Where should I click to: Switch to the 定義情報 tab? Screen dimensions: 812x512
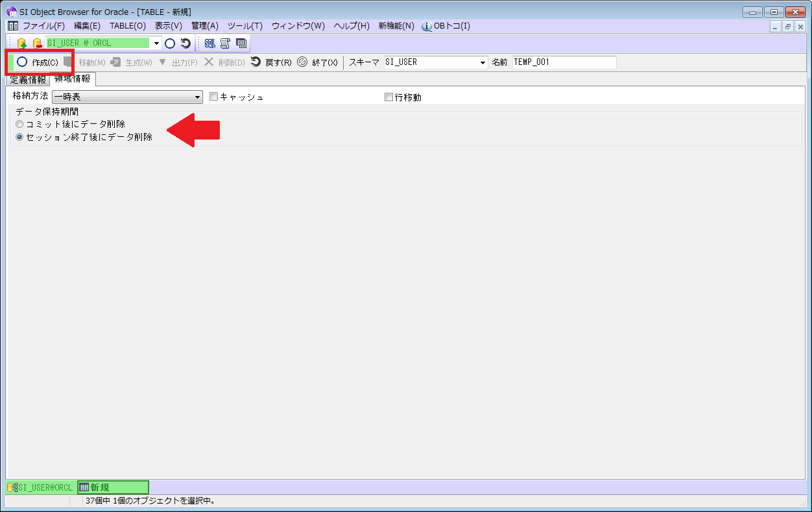click(28, 80)
